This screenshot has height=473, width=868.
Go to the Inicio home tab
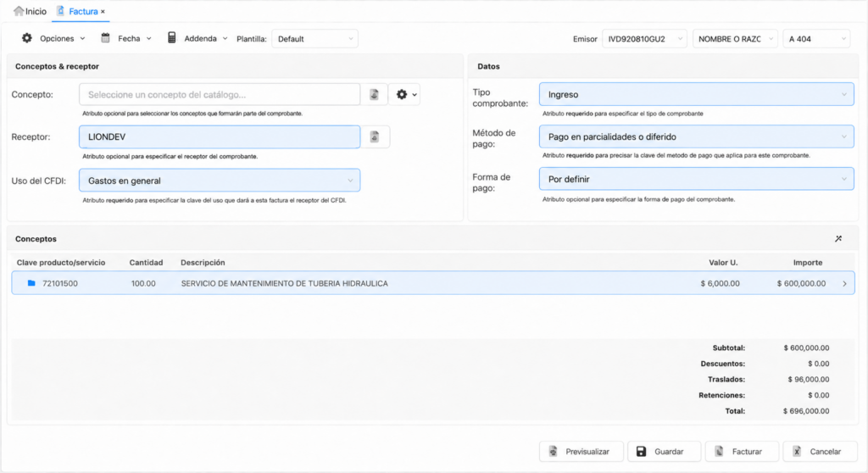pos(31,11)
